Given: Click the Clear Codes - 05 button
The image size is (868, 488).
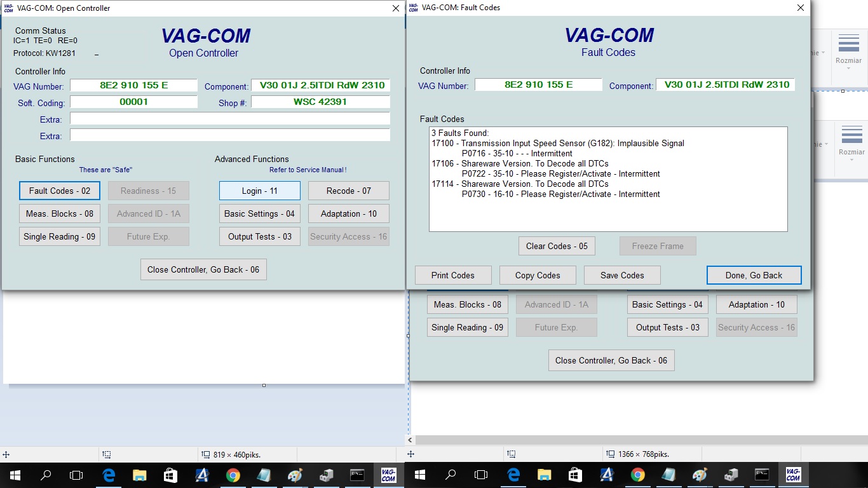Looking at the screenshot, I should pyautogui.click(x=557, y=246).
